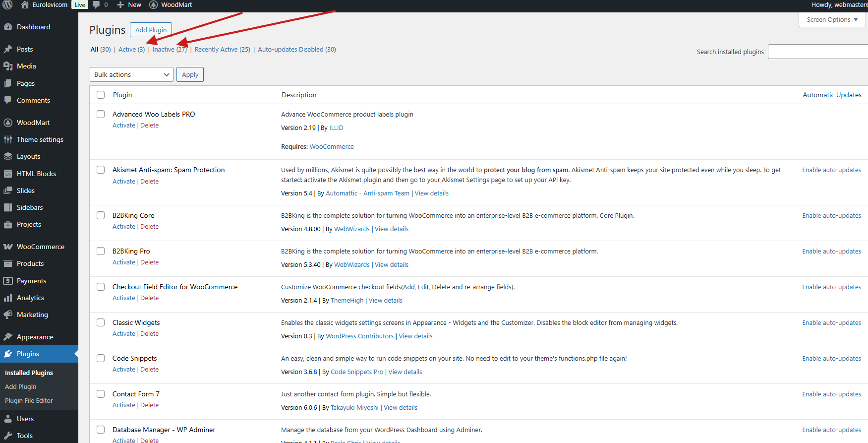Apply the selected bulk action
This screenshot has height=443, width=868.
pos(190,74)
